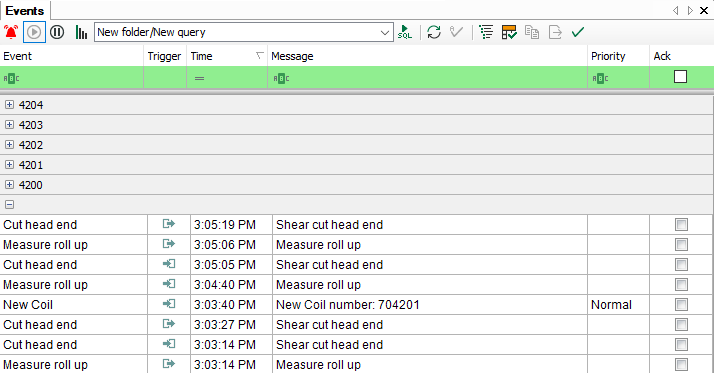
Task: Select the Events tab
Action: click(25, 10)
